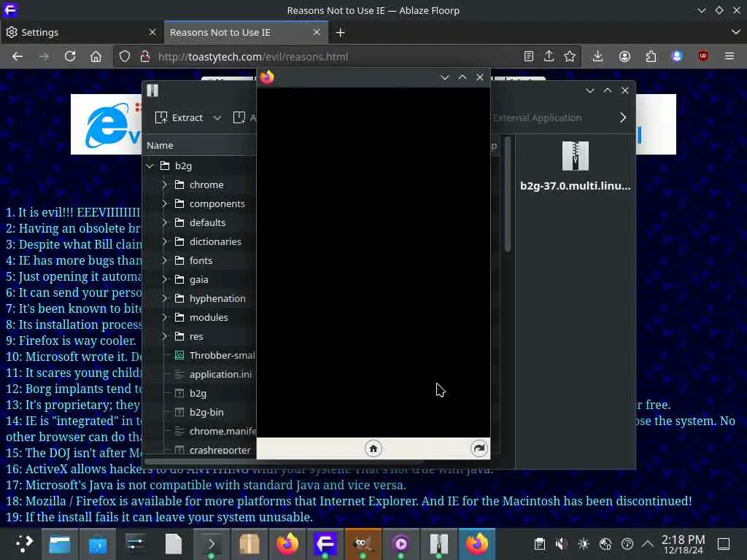Show hidden system tray icons
Viewport: 747px width, 560px height.
point(648,544)
